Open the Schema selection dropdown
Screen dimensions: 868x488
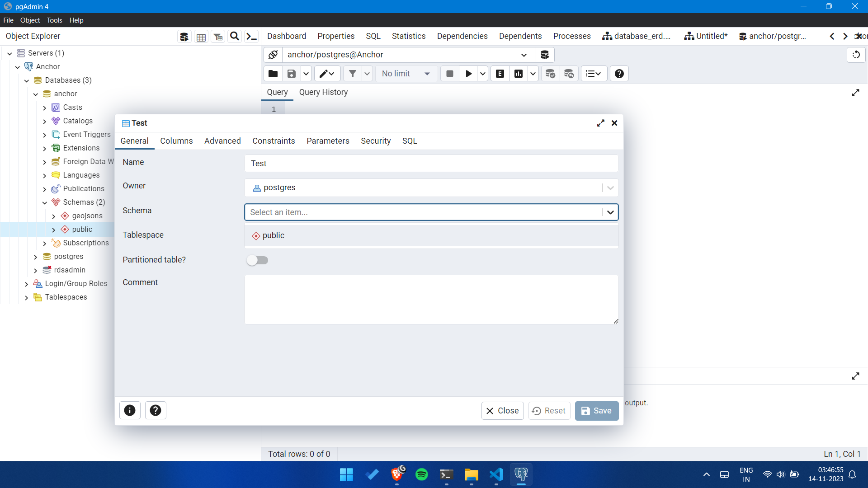tap(610, 212)
